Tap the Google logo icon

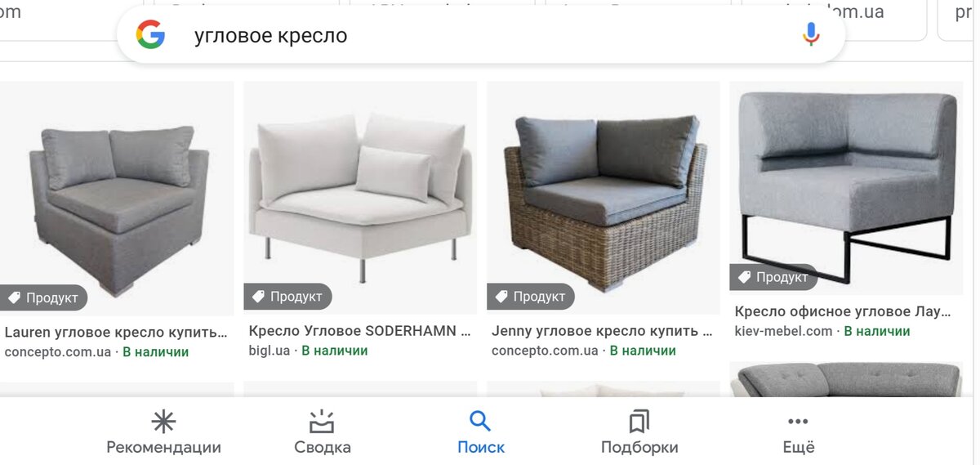point(150,35)
